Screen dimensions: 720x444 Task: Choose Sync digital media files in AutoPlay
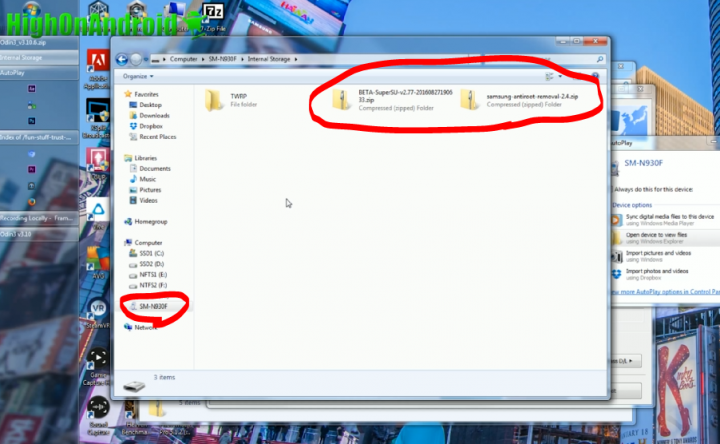(664, 219)
